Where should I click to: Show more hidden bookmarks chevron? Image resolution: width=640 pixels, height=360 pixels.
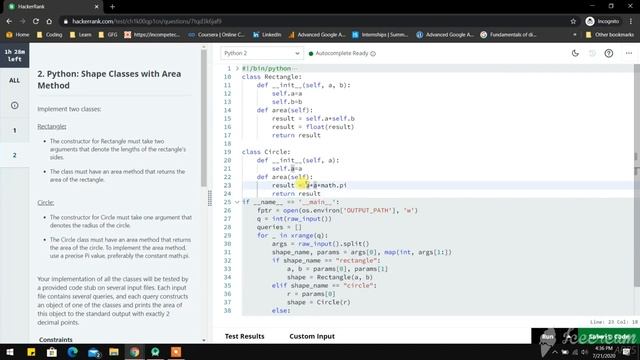(575, 35)
